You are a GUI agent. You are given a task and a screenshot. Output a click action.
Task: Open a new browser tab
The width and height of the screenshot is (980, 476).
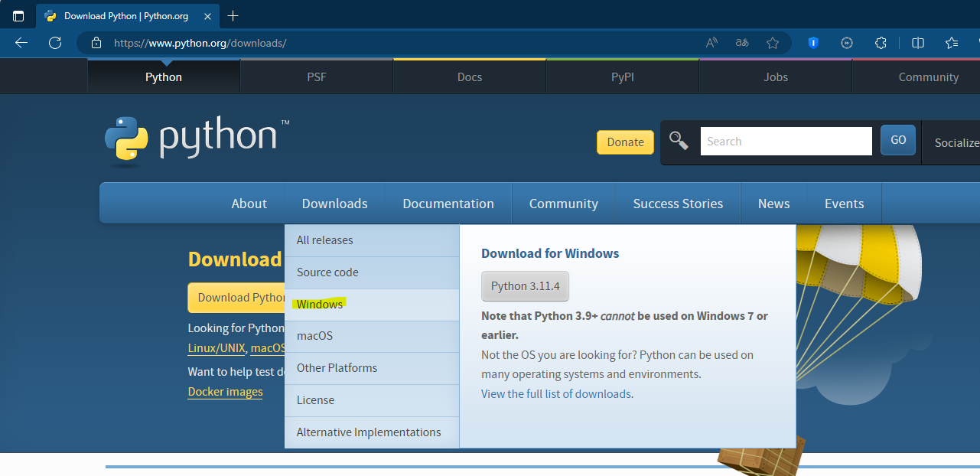pyautogui.click(x=233, y=15)
